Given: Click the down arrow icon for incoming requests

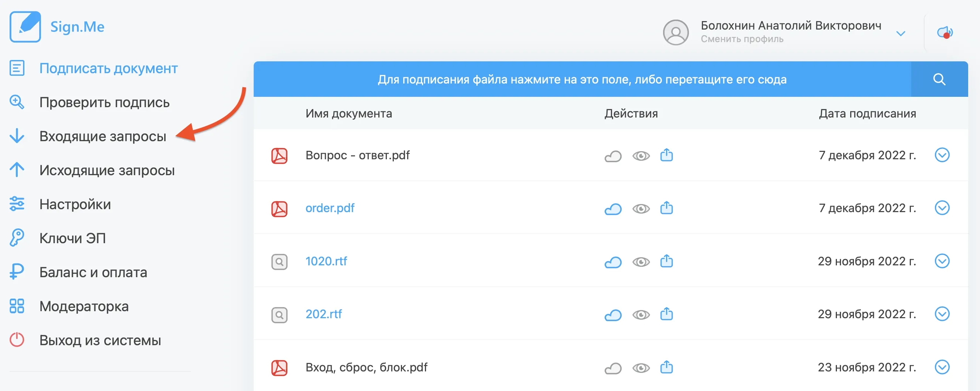Looking at the screenshot, I should point(17,136).
